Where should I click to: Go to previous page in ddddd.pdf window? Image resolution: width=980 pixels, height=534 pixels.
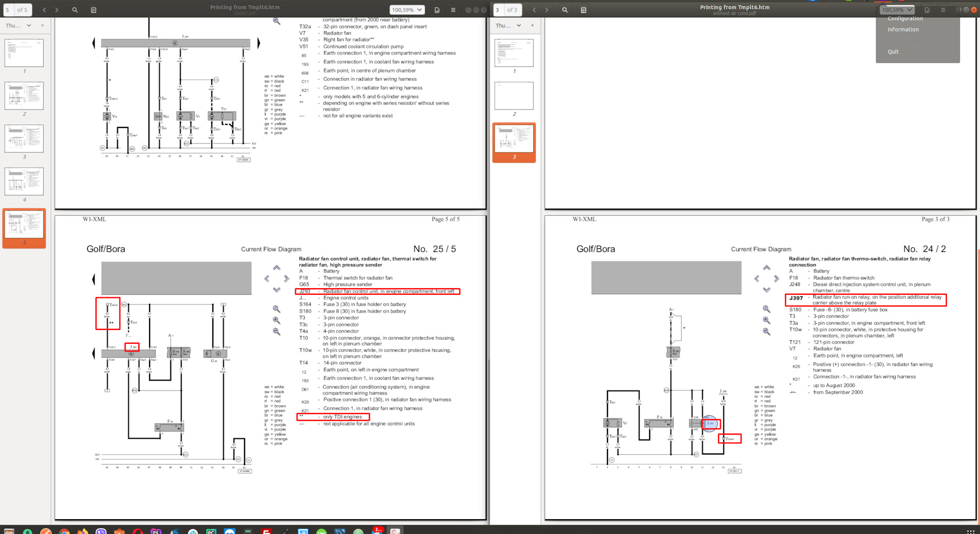point(44,10)
